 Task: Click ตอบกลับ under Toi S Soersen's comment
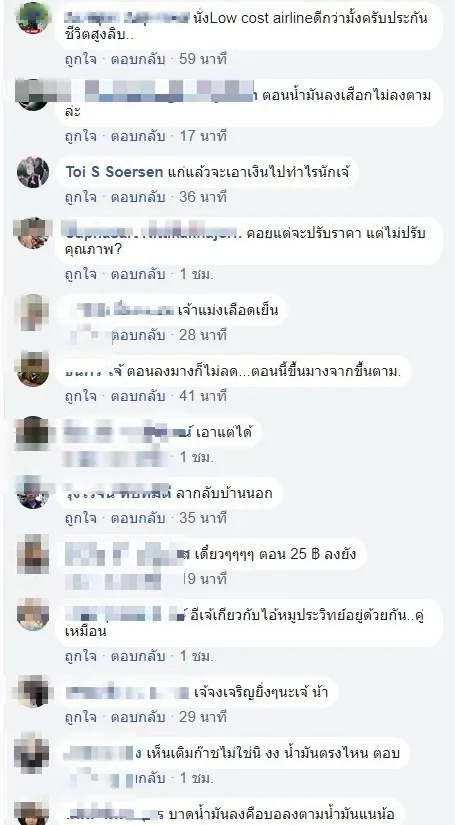138,197
